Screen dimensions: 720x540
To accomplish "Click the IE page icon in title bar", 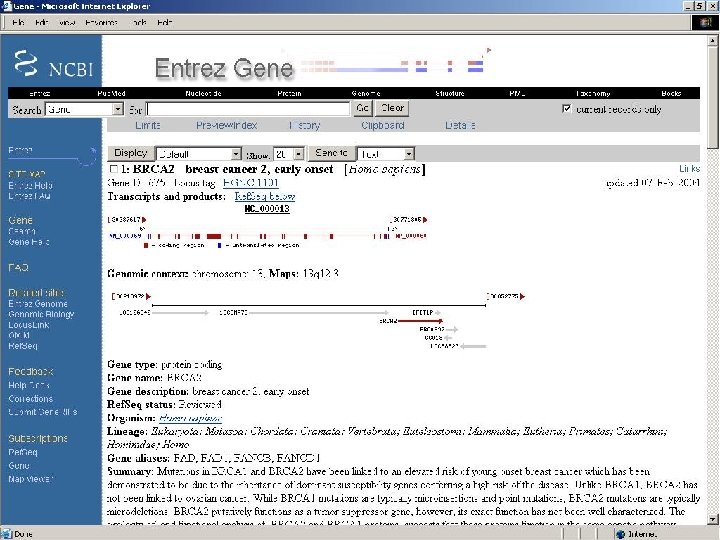I will 6,6.
